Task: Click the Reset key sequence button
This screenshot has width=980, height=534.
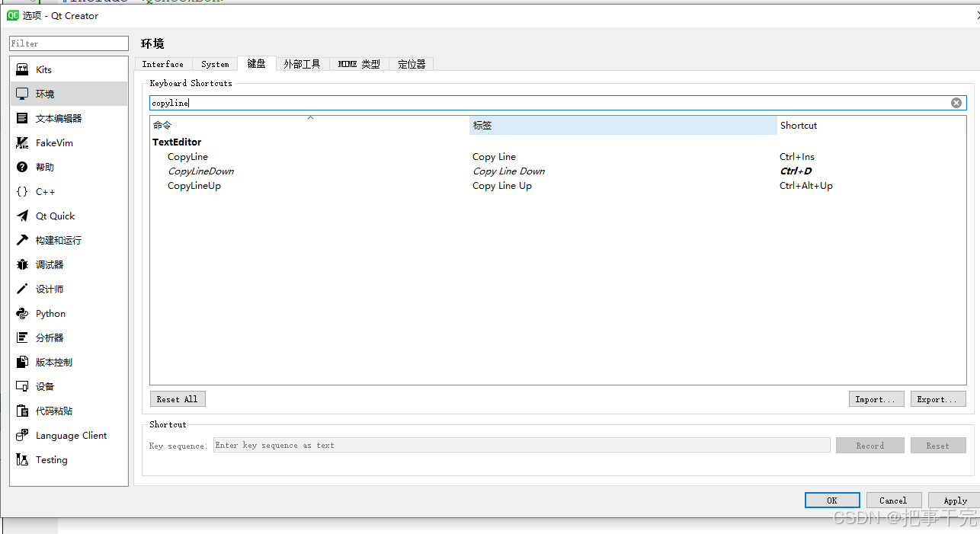Action: pos(938,446)
